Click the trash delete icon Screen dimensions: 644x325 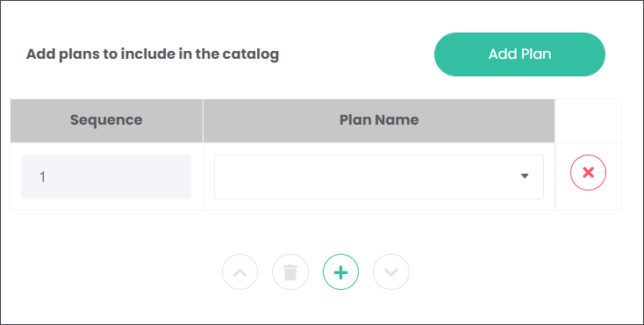coord(290,272)
